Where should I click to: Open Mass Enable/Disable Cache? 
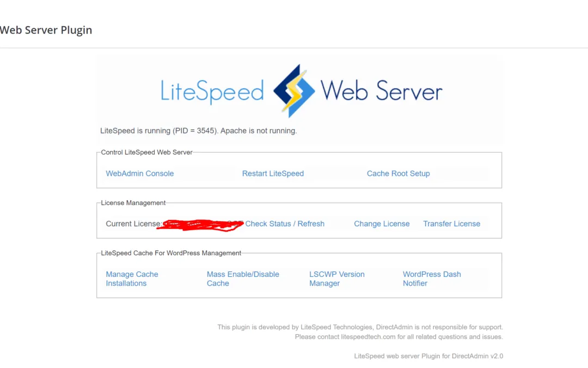click(x=243, y=279)
